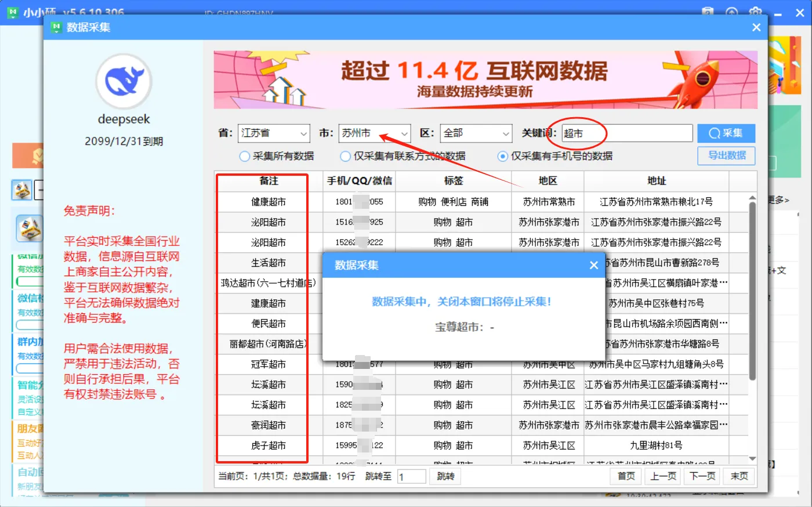Open the settings gear in the title bar
Image resolution: width=812 pixels, height=507 pixels.
point(756,12)
